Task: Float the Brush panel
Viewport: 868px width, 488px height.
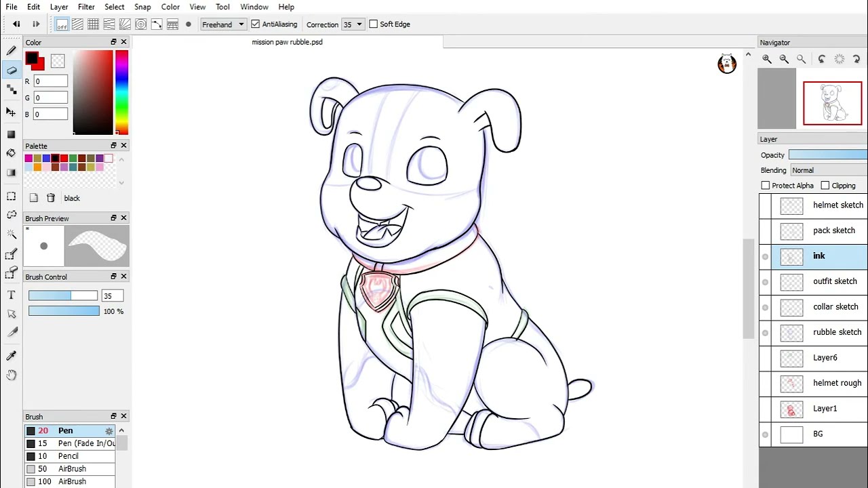Action: 114,416
